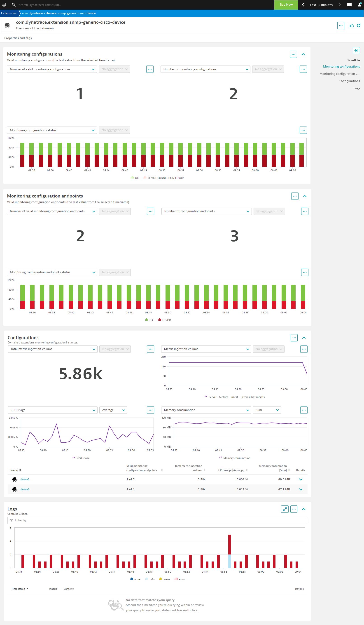Open more menu for CPU usage chart
Viewport: 364px width, 625px height.
point(151,410)
